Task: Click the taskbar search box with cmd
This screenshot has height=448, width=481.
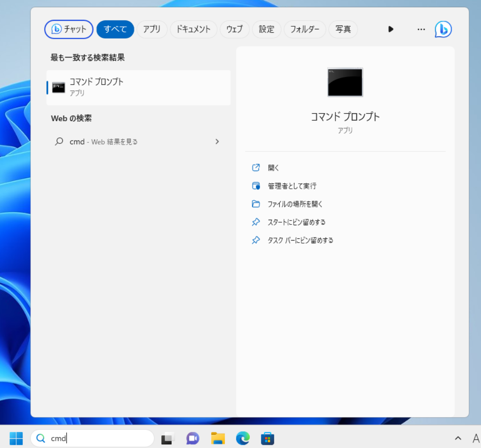Action: (92, 438)
